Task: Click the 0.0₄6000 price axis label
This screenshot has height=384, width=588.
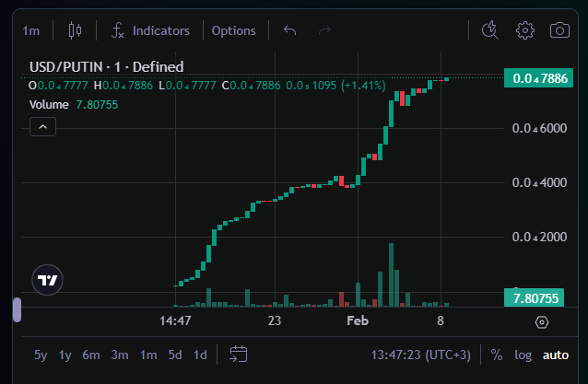Action: [x=539, y=129]
